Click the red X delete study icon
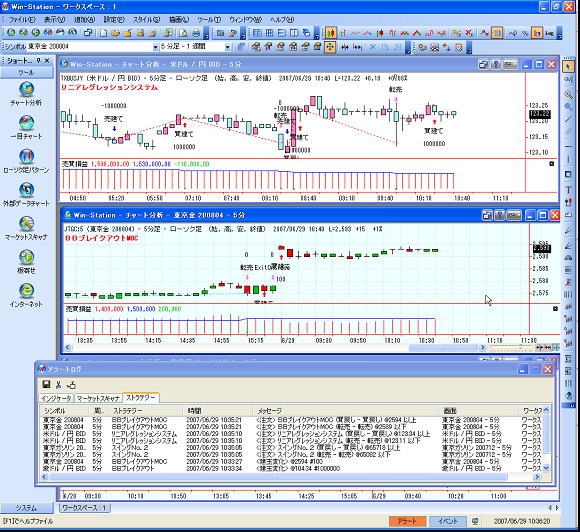This screenshot has height=532, width=580. 469,33
